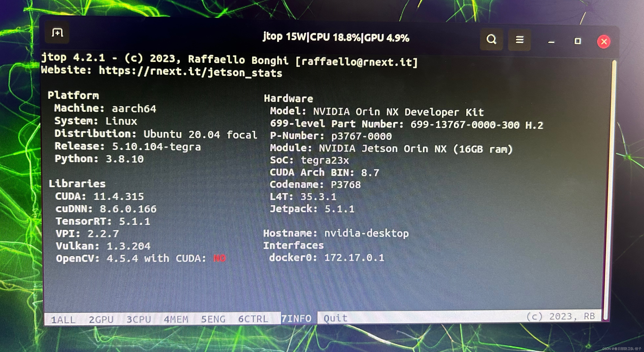Click the Distribution: Ubuntu 20.04 focal line
The height and width of the screenshot is (352, 644).
[x=156, y=134]
